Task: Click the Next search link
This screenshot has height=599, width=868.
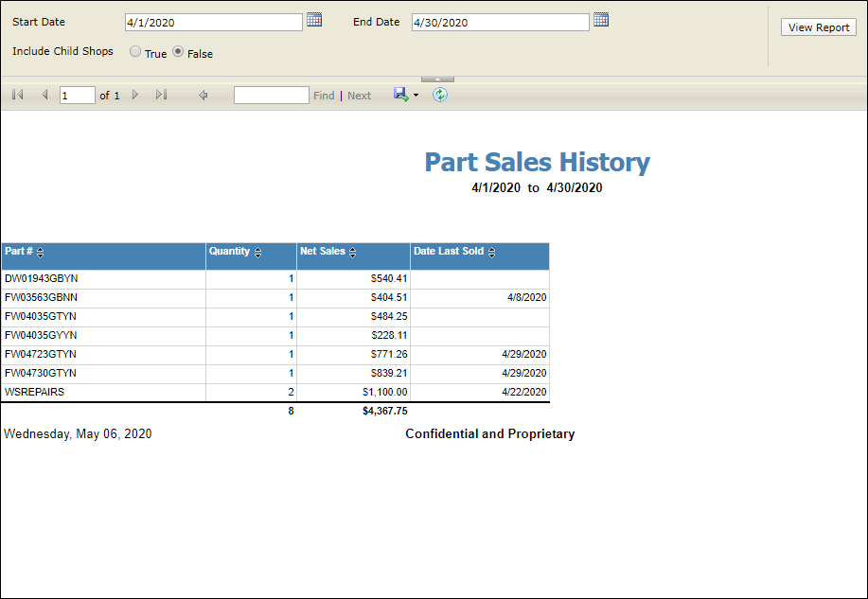Action: 360,96
